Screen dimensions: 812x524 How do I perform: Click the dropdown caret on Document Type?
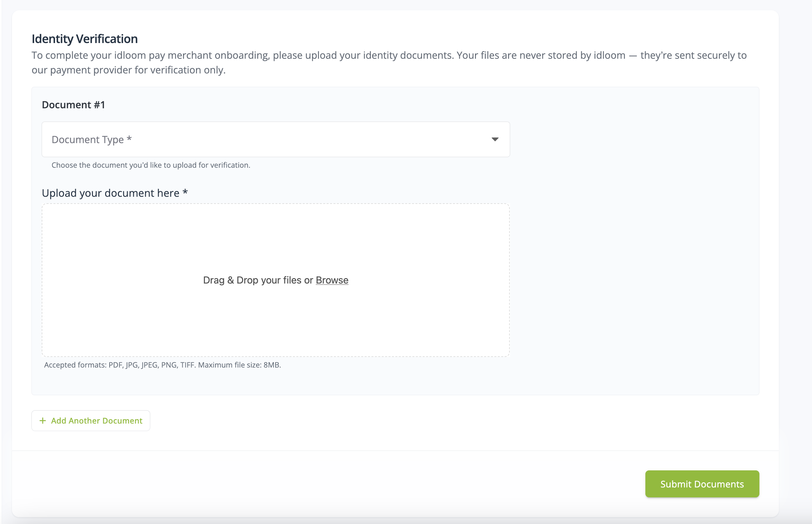pyautogui.click(x=494, y=139)
